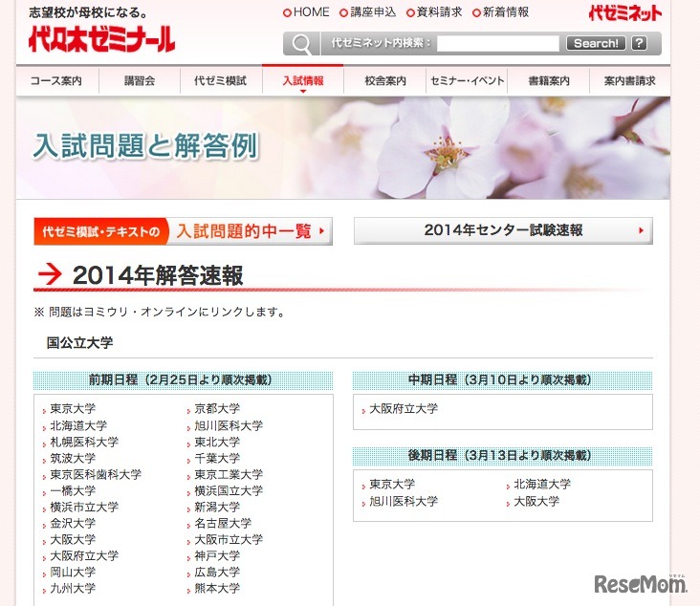Open 旭川医科大学 in 後期日程 box
This screenshot has height=606, width=700.
point(404,501)
